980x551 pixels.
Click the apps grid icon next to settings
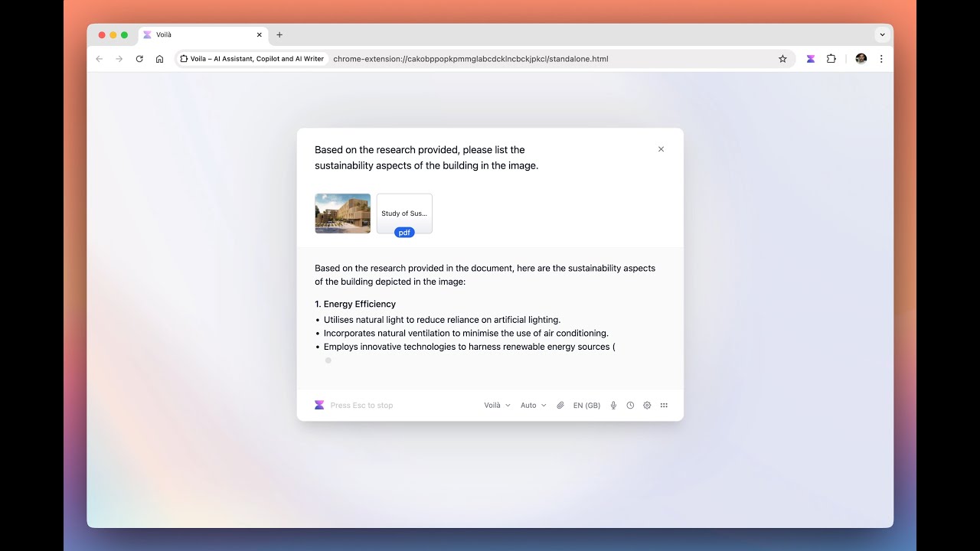click(x=664, y=405)
